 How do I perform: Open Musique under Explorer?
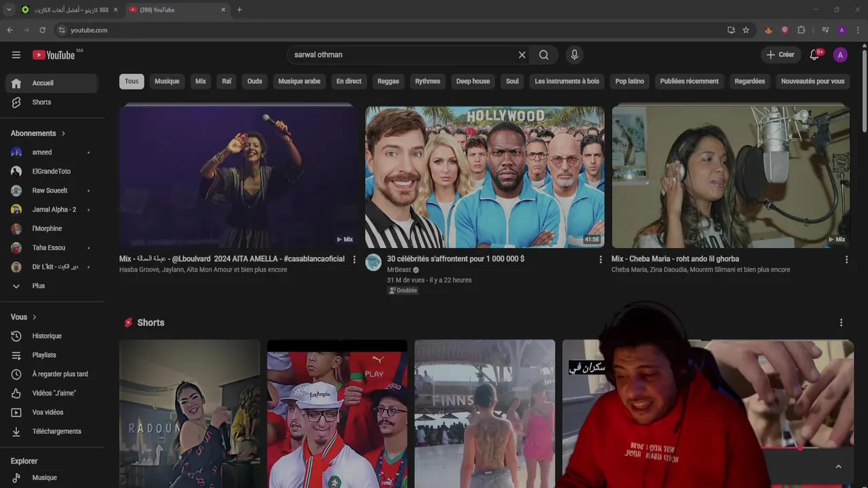52,478
